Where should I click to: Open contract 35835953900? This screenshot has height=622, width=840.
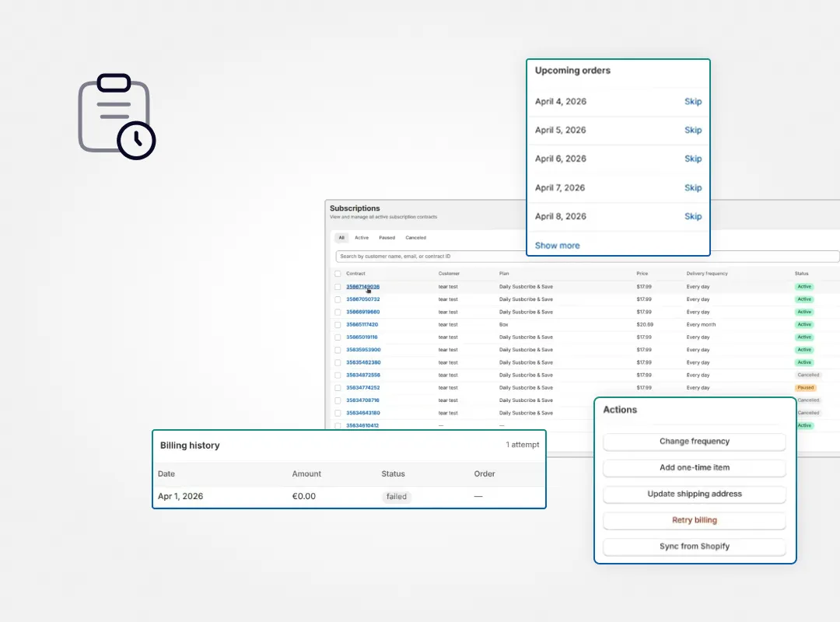pyautogui.click(x=363, y=350)
